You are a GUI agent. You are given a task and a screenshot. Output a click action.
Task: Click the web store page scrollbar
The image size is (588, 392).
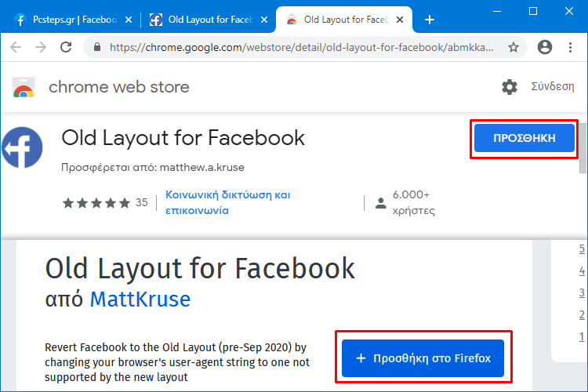point(583,148)
